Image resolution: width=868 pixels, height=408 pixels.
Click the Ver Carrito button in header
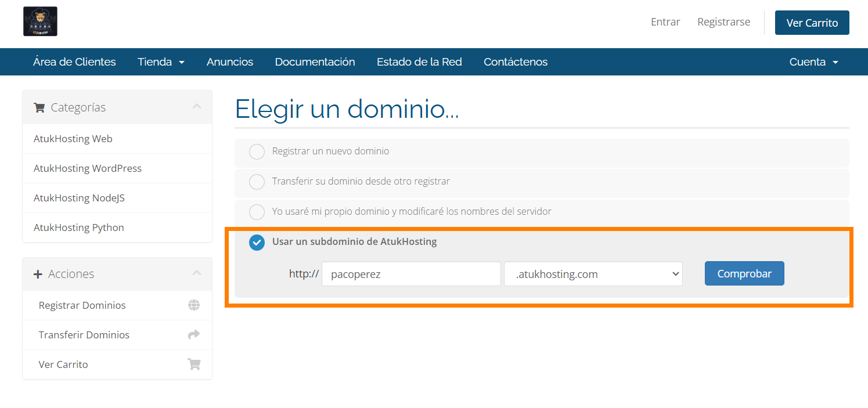[x=812, y=23]
